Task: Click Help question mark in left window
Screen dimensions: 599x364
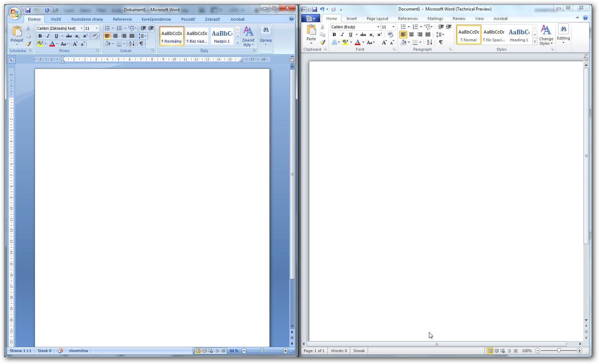Action: (291, 19)
